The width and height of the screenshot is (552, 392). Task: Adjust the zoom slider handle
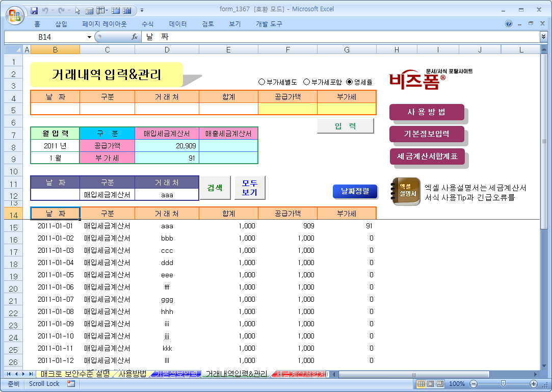503,384
